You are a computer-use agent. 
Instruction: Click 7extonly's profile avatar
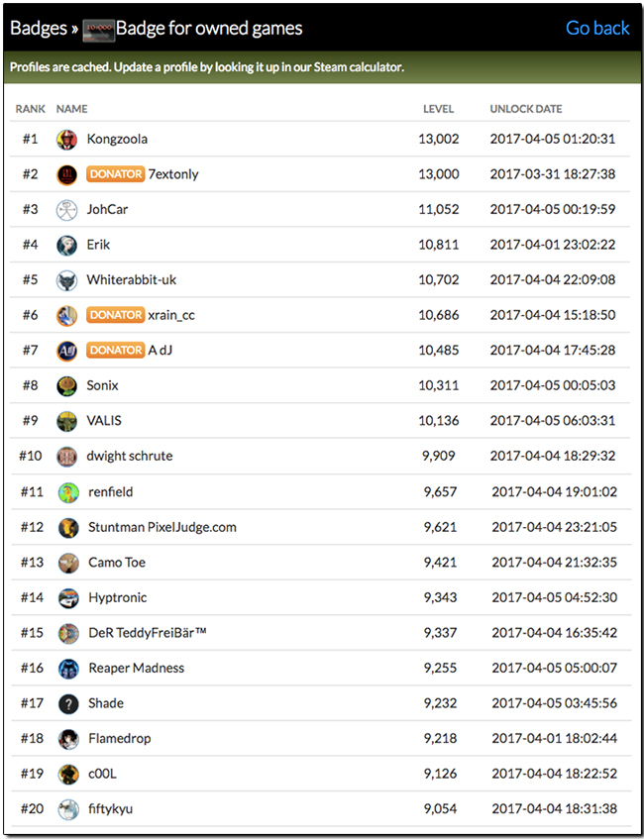coord(66,174)
